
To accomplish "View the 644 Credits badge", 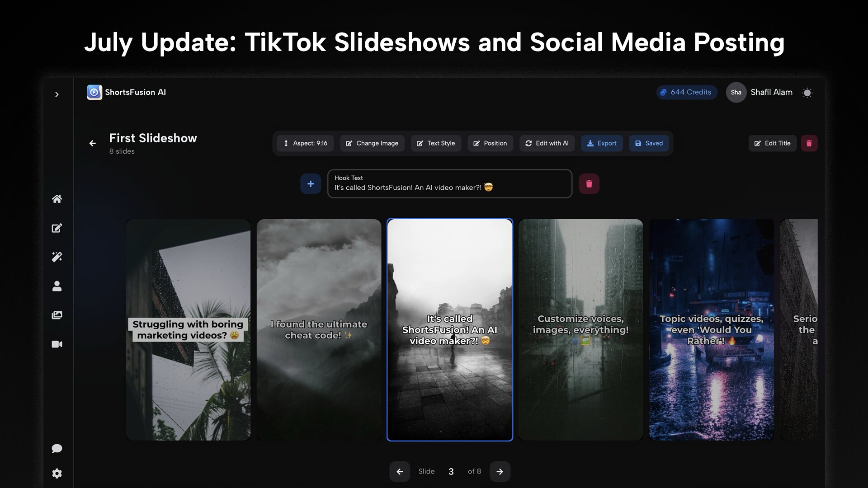I will pyautogui.click(x=686, y=92).
